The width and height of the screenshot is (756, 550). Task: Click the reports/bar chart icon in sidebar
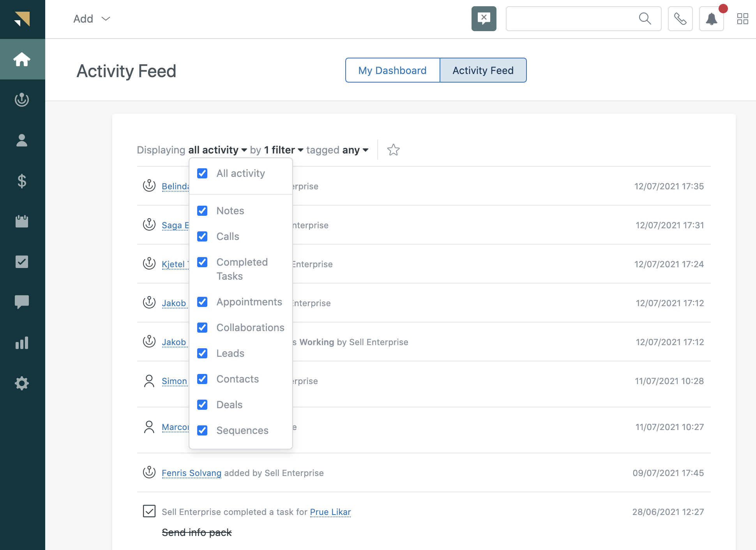click(22, 343)
